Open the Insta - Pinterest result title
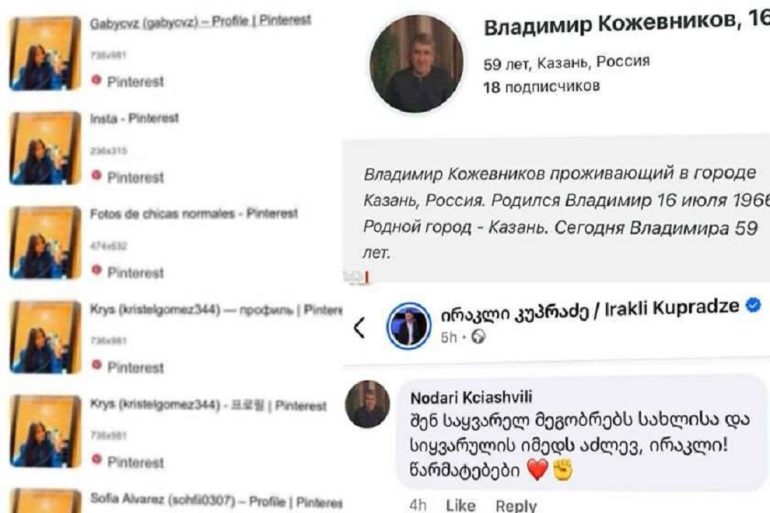The width and height of the screenshot is (770, 513). tap(134, 118)
